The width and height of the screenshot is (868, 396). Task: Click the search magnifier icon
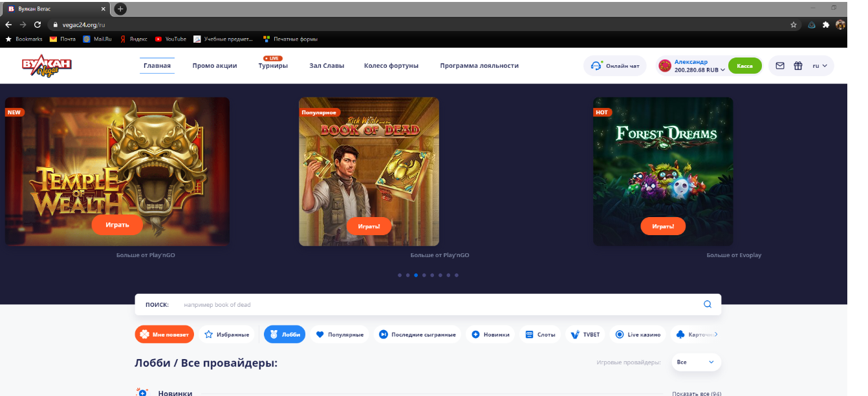[x=708, y=304]
